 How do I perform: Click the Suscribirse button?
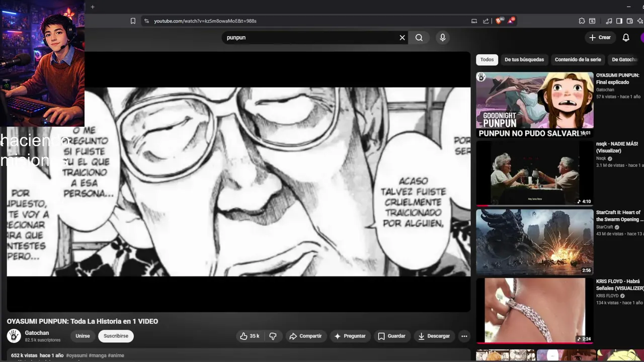tap(116, 336)
